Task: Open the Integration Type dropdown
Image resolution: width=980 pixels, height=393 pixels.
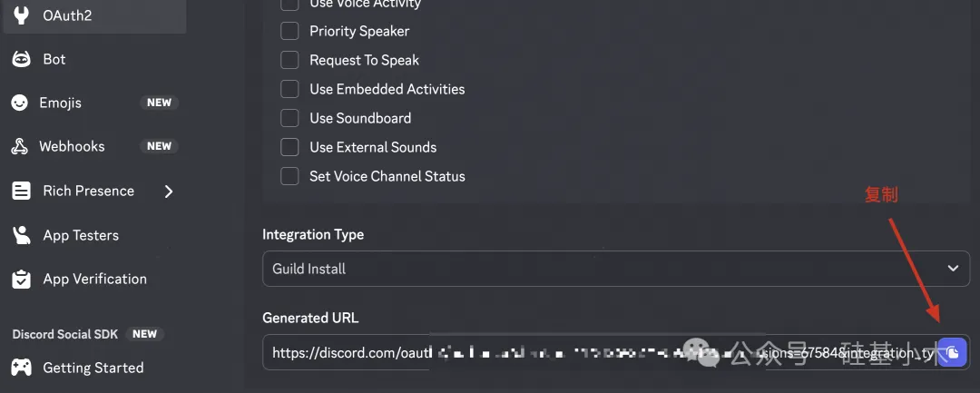Action: click(x=615, y=269)
